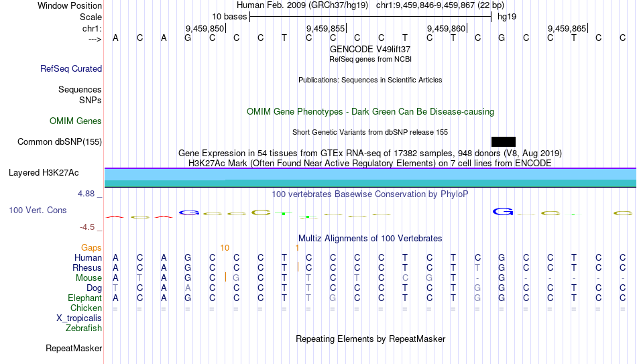
Task: Click the 10 bases scale bar
Action: tap(370, 17)
